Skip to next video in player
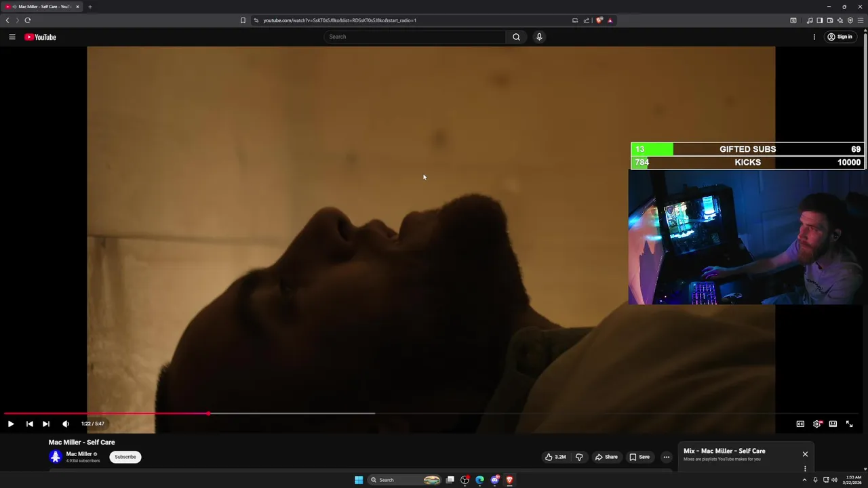868x488 pixels. point(46,424)
